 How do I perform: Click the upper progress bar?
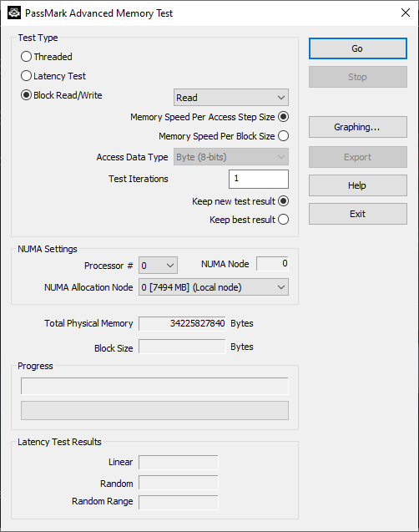click(154, 386)
